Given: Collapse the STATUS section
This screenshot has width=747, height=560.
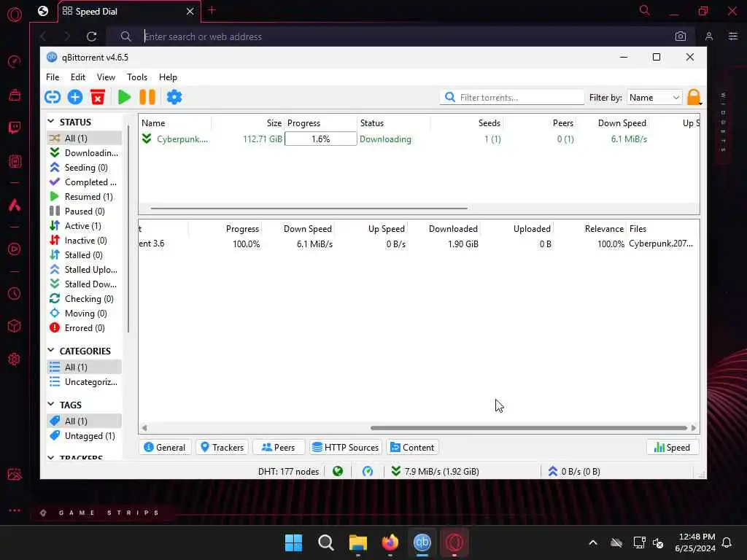Looking at the screenshot, I should (51, 122).
